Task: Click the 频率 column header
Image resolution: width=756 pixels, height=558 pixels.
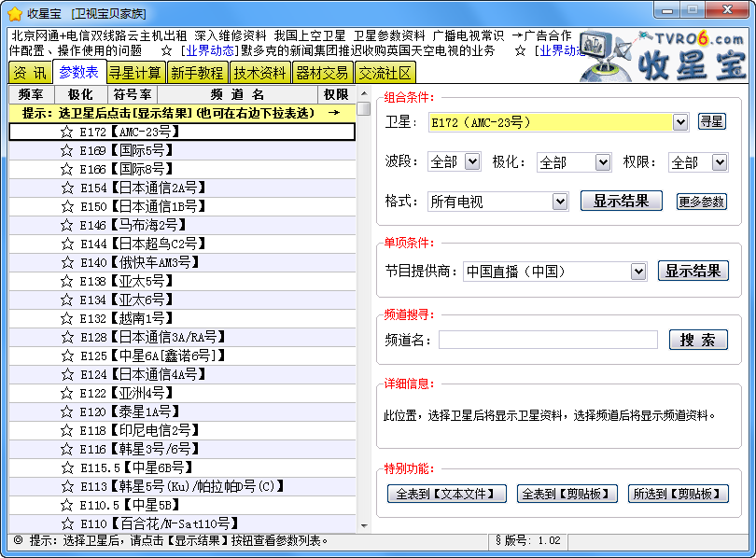Action: [x=32, y=94]
